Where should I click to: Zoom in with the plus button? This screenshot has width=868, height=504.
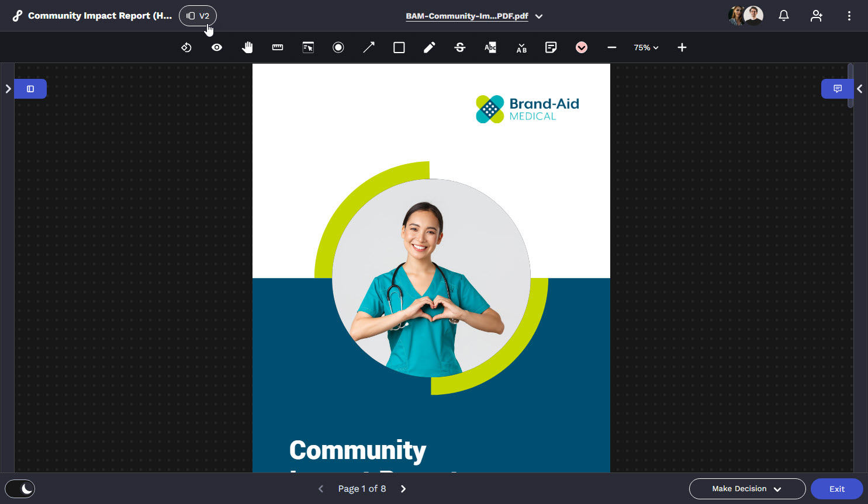[x=682, y=47]
